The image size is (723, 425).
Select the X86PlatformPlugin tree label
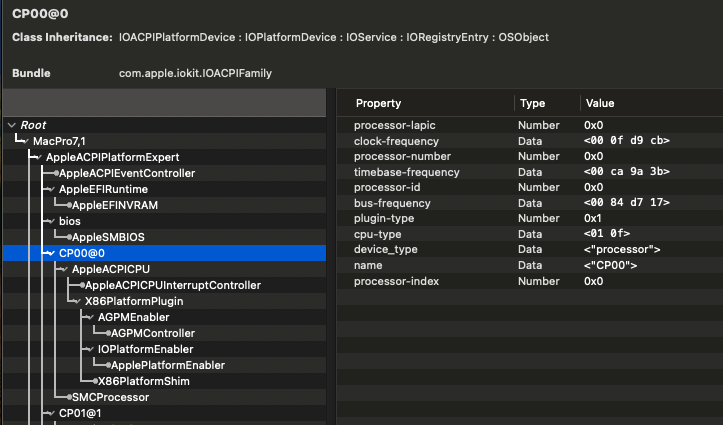134,301
